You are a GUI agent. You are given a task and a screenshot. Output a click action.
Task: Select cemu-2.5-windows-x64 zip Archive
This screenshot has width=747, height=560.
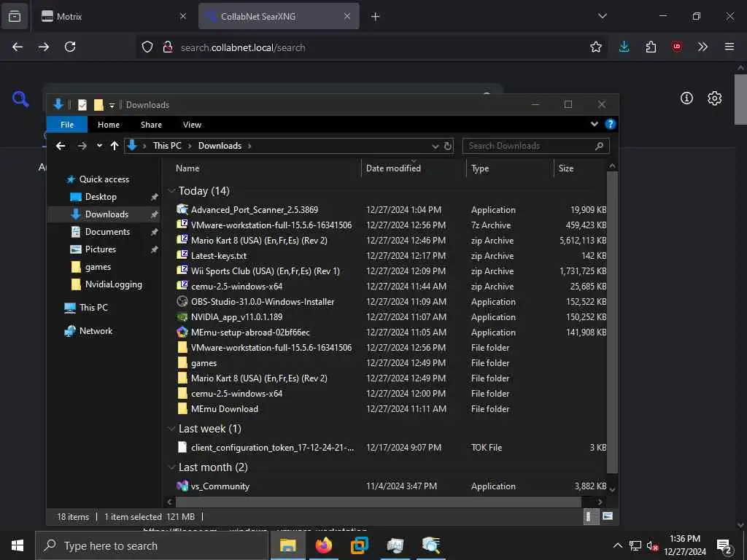(391, 286)
